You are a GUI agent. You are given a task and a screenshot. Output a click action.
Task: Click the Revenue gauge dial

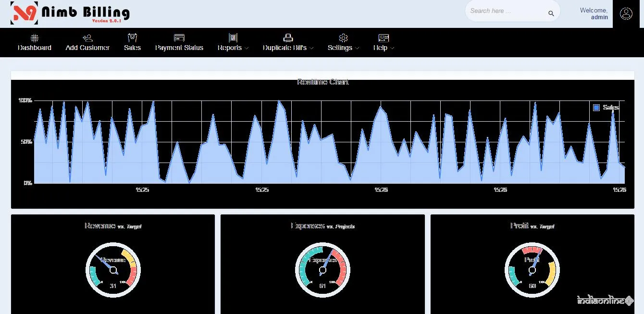pyautogui.click(x=113, y=270)
